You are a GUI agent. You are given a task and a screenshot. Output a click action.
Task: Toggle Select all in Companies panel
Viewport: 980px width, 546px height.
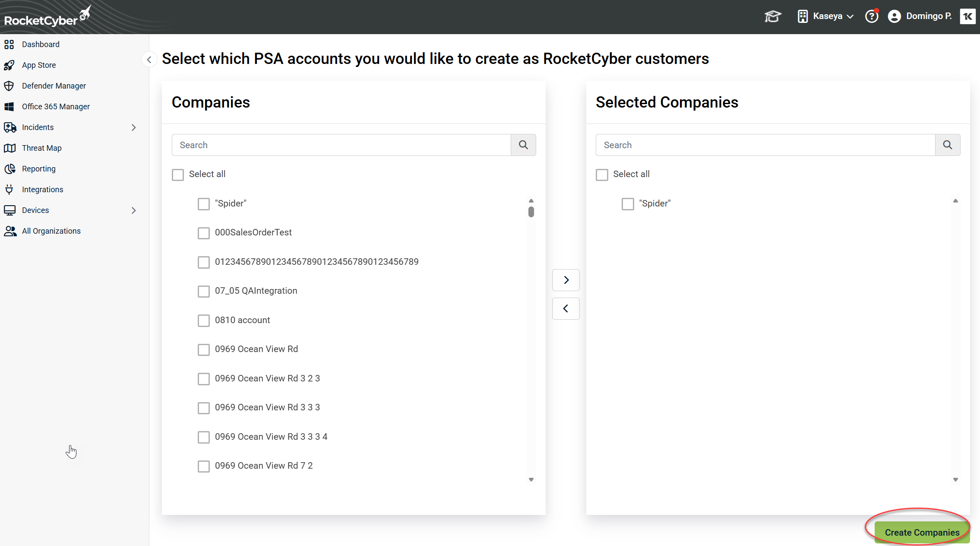point(178,175)
